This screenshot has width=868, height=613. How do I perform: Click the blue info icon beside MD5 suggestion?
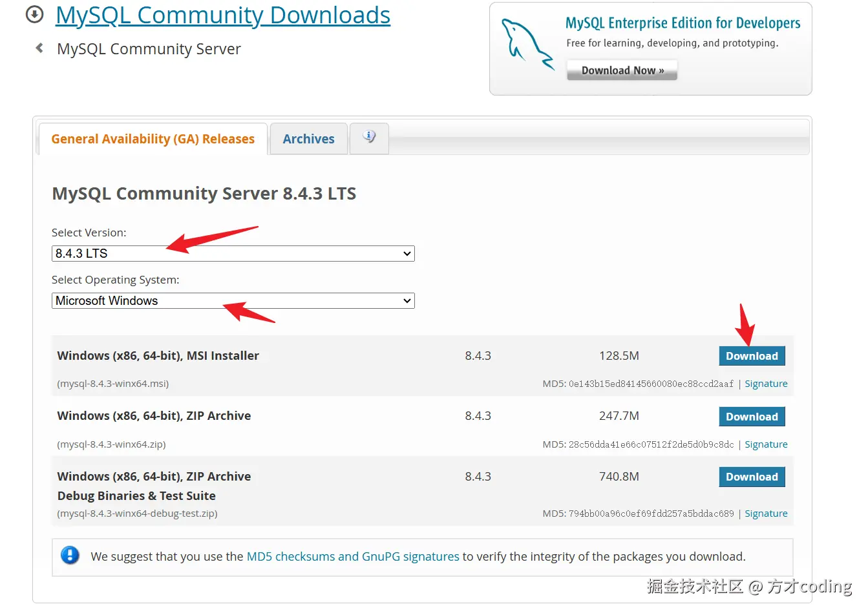(x=70, y=556)
